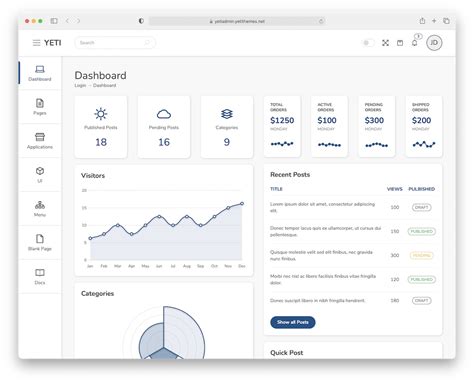Click the VIEWS column header

[395, 189]
